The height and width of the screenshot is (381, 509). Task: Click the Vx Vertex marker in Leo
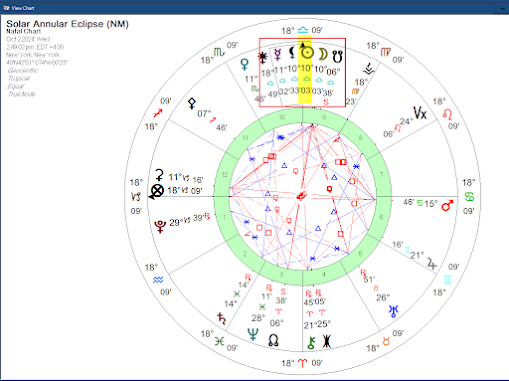point(420,113)
